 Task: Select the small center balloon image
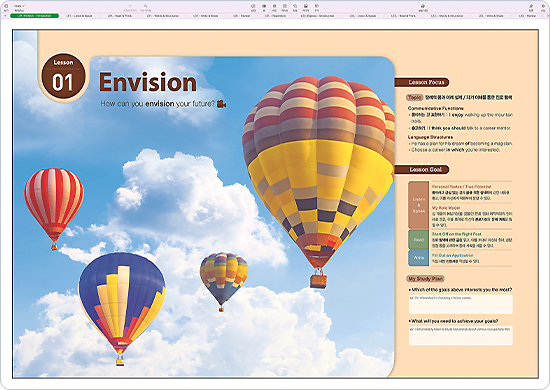click(x=224, y=282)
